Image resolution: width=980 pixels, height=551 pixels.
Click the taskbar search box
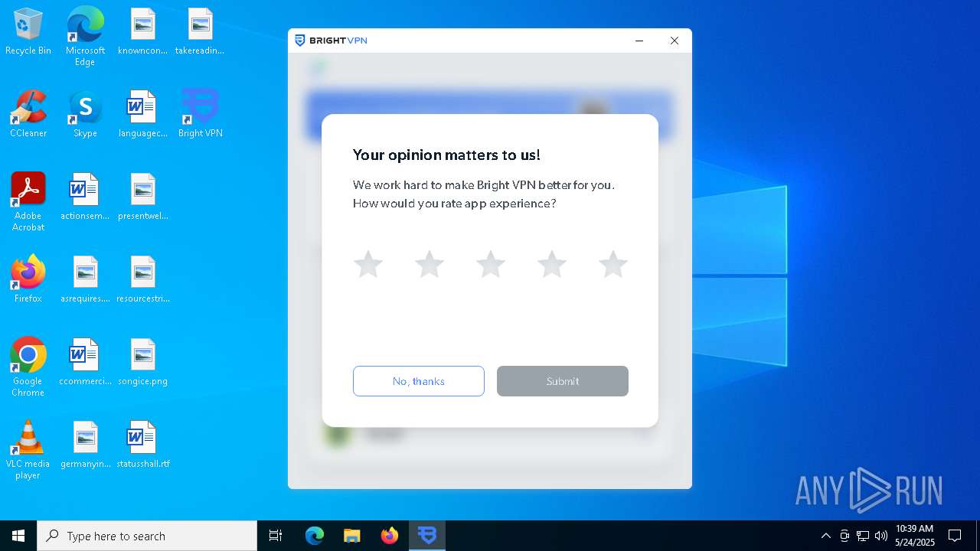tap(147, 536)
